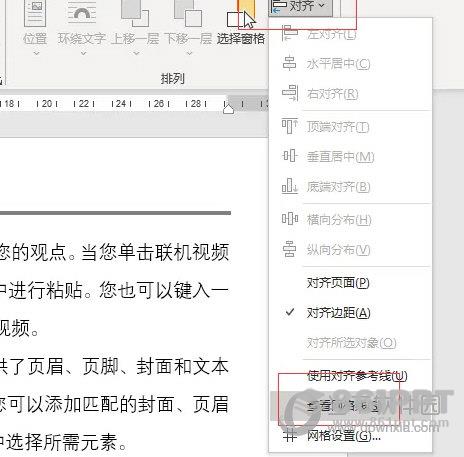The image size is (464, 457).
Task: Open the Selection Pane (选择窗格)
Action: [241, 23]
